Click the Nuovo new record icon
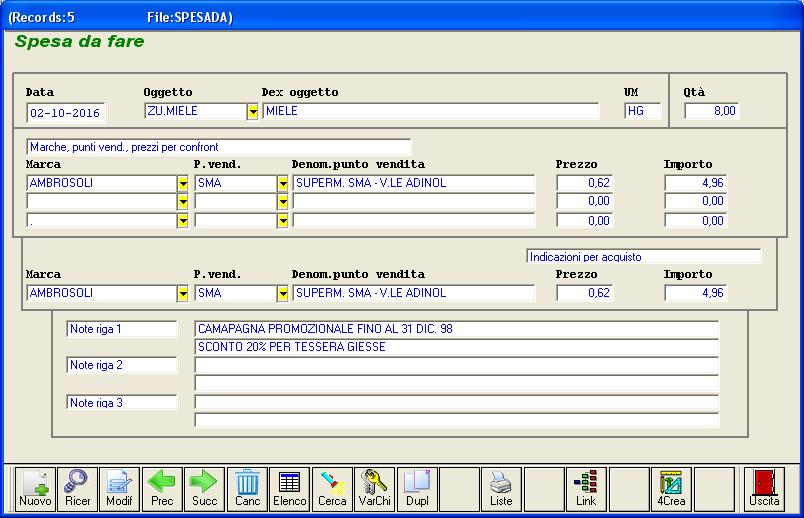This screenshot has width=804, height=518. coord(35,489)
